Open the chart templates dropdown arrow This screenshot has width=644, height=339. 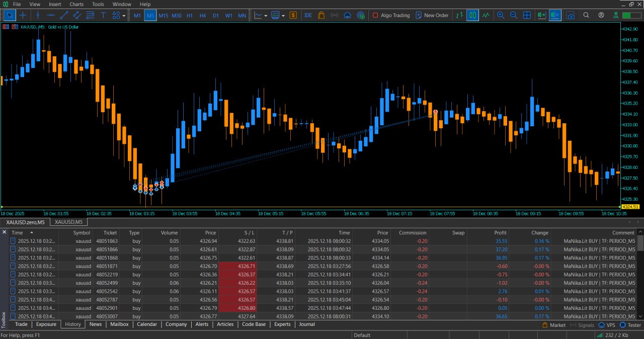[283, 16]
